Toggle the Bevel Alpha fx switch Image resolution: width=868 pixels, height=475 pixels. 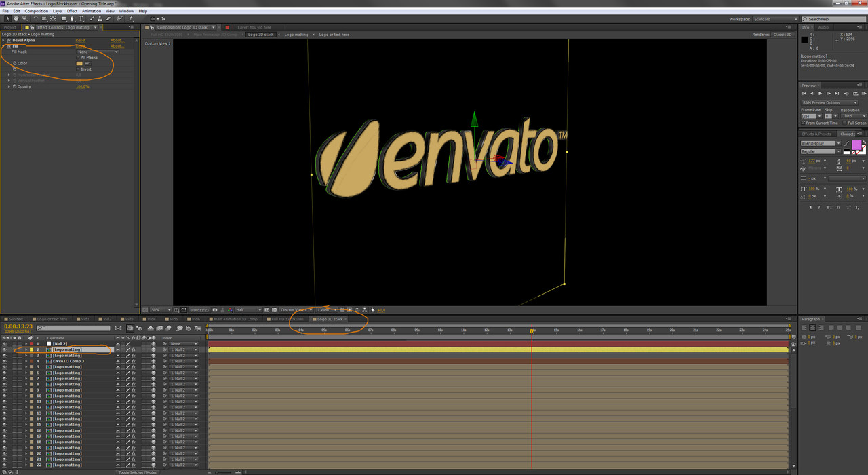8,40
